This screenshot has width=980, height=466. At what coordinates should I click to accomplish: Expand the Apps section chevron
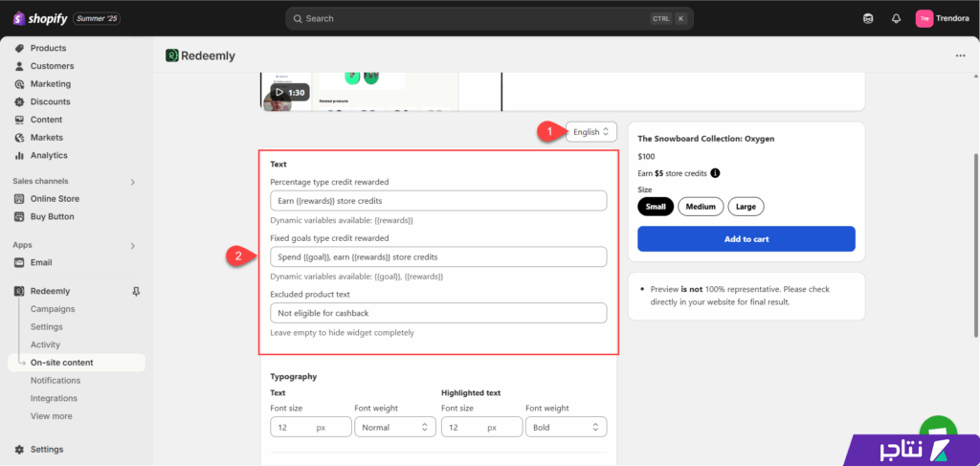click(132, 246)
